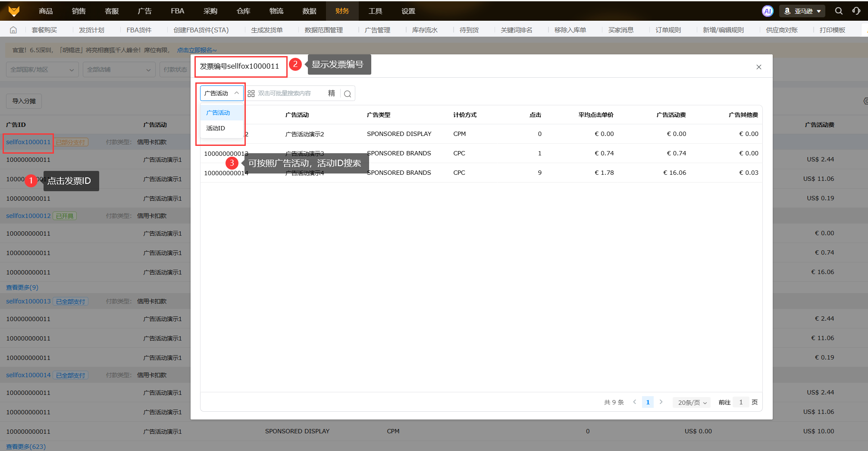Click the 导入分摊 button
Viewport: 868px width, 451px height.
click(x=24, y=101)
